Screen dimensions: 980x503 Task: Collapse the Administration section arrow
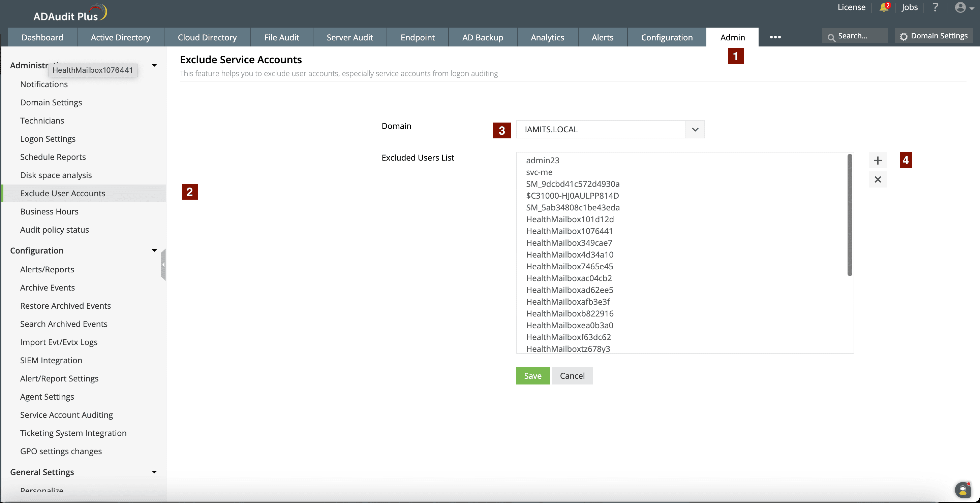point(154,65)
